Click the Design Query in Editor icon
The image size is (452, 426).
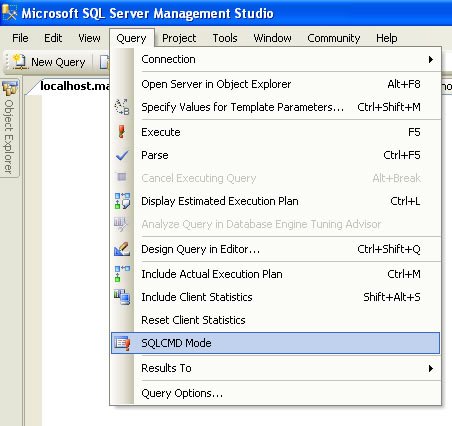tap(122, 249)
